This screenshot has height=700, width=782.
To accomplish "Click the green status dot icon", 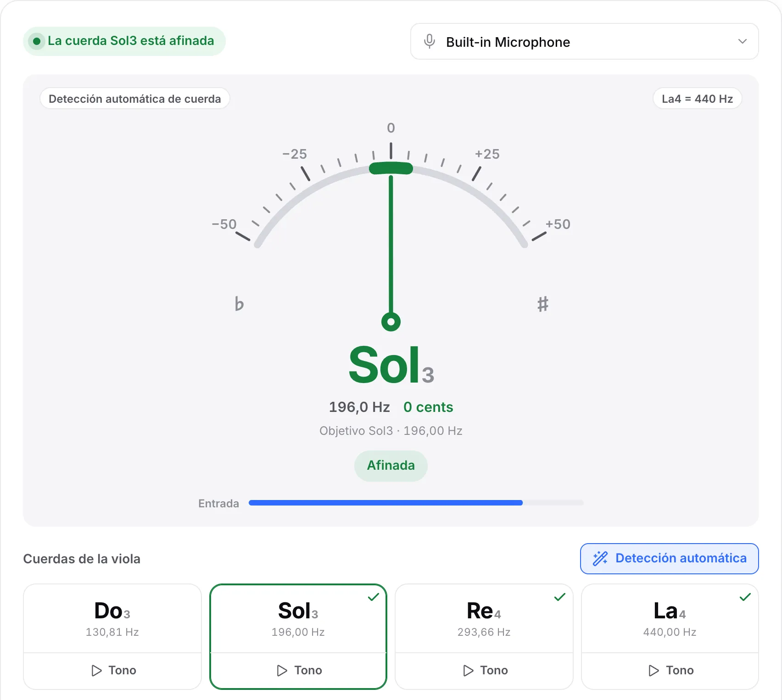I will (x=37, y=41).
